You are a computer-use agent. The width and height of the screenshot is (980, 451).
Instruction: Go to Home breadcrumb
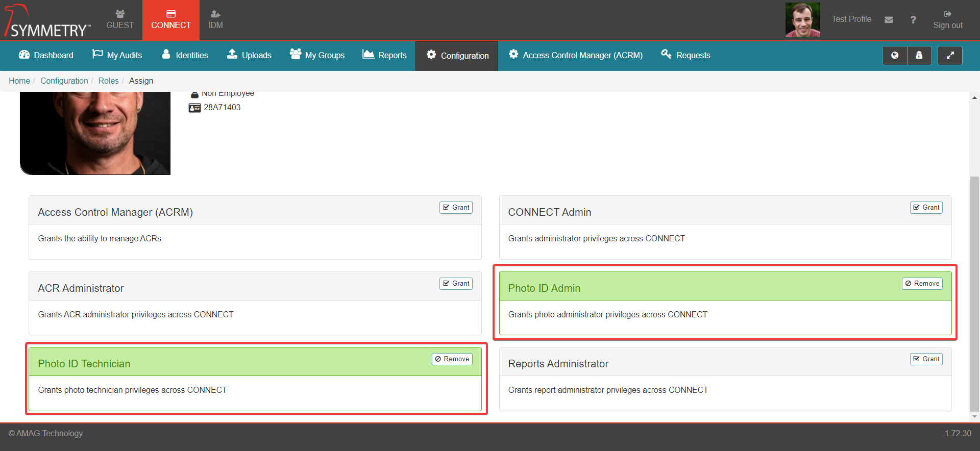[x=19, y=81]
